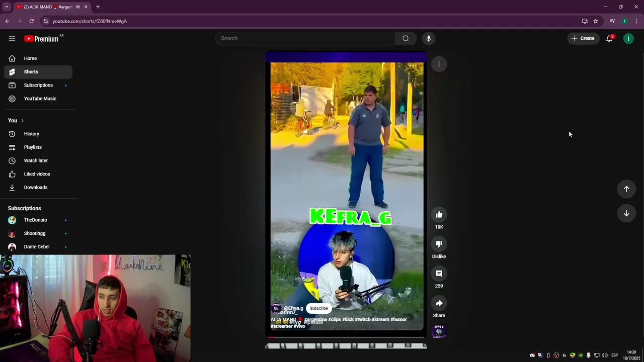Open the Short's sound thumbnail icon
Image resolution: width=644 pixels, height=362 pixels.
[439, 331]
